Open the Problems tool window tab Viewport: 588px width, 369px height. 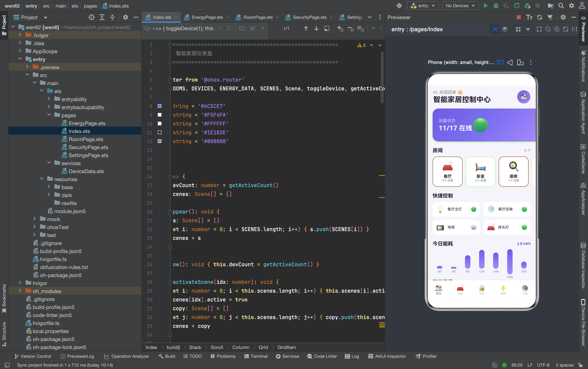tap(223, 356)
